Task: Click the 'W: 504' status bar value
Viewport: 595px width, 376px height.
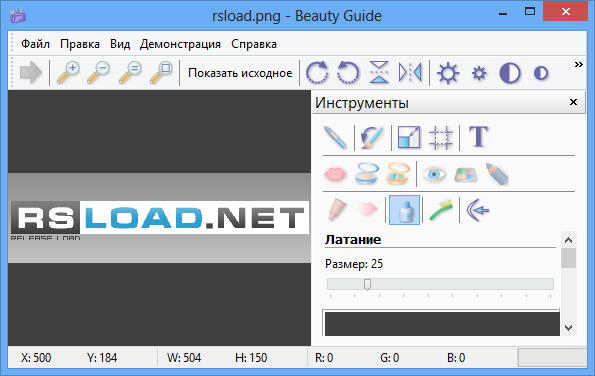Action: 184,358
